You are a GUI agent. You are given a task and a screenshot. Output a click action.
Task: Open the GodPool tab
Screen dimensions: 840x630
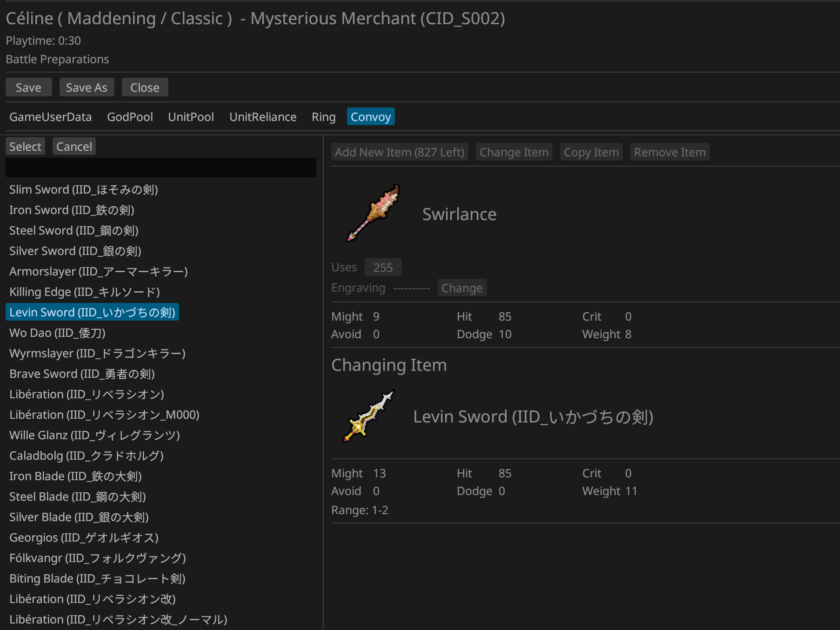[130, 117]
